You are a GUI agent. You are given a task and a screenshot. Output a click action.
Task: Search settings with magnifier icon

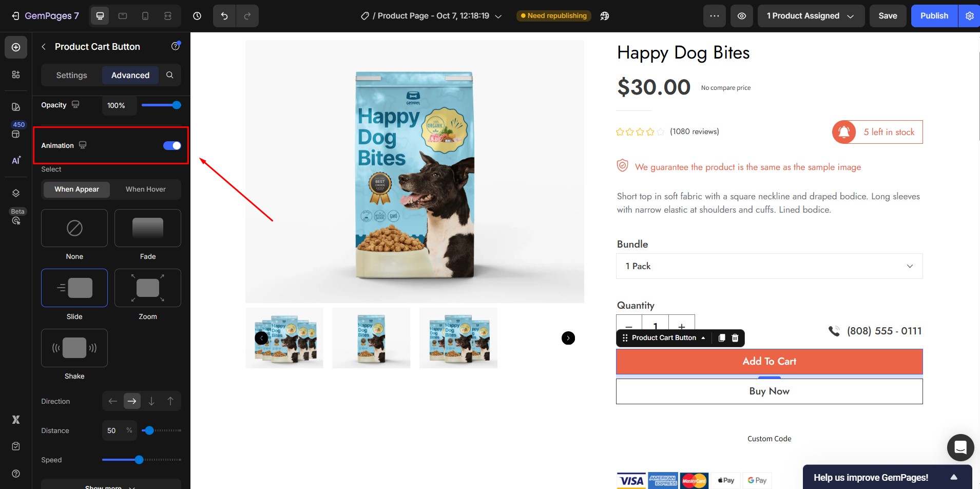pos(170,75)
